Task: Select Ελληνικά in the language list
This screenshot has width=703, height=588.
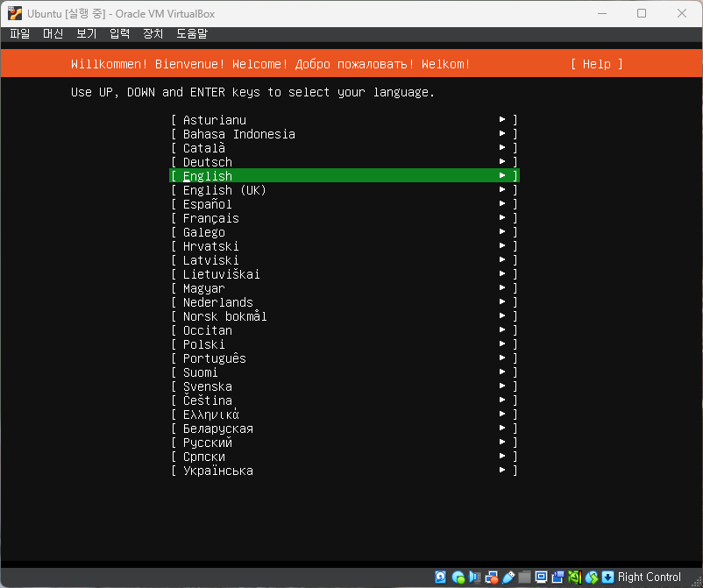Action: click(344, 414)
